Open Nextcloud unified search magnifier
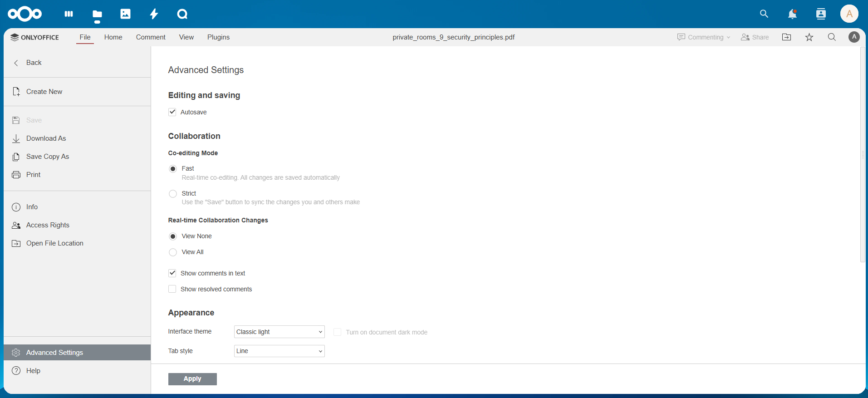Image resolution: width=868 pixels, height=398 pixels. pyautogui.click(x=764, y=14)
